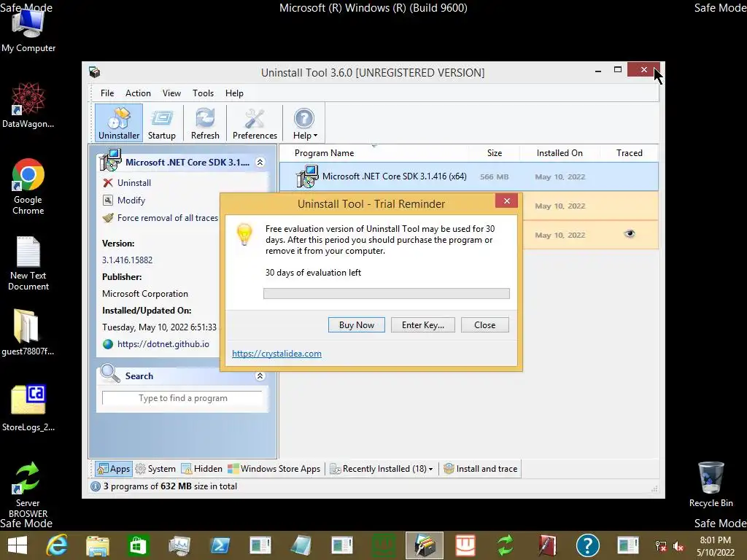Open the File menu
This screenshot has width=747, height=560.
coord(107,93)
